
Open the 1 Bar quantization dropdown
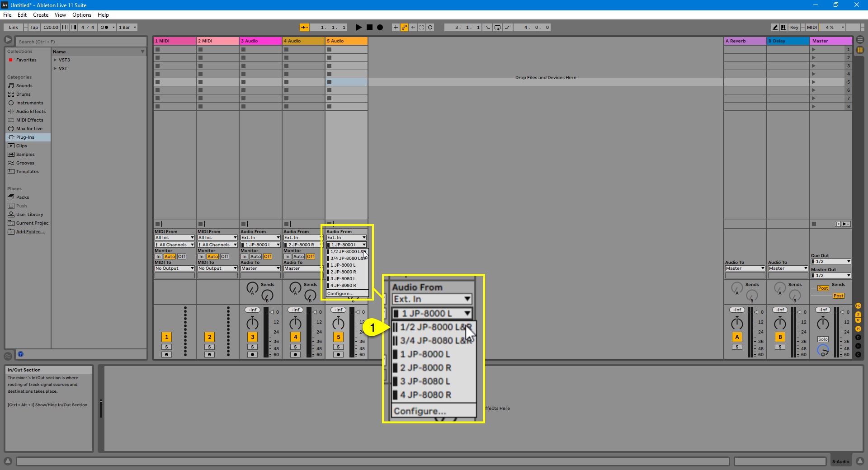(x=127, y=28)
